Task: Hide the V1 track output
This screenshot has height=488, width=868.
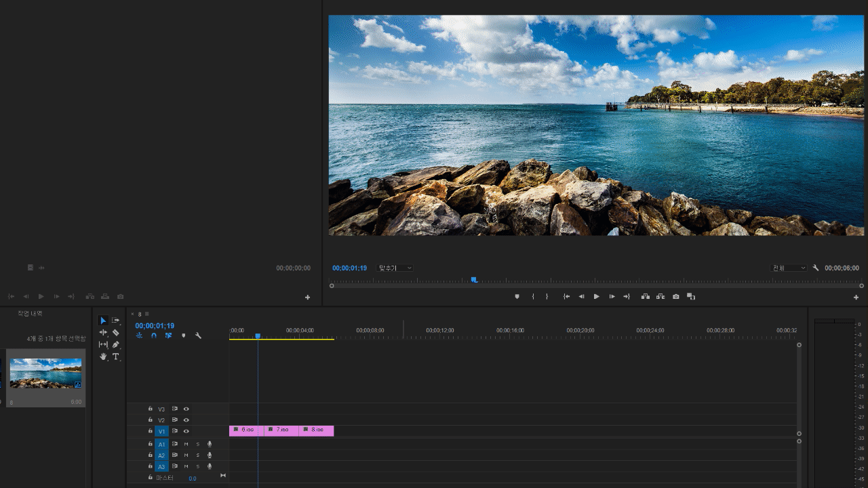Action: [186, 431]
